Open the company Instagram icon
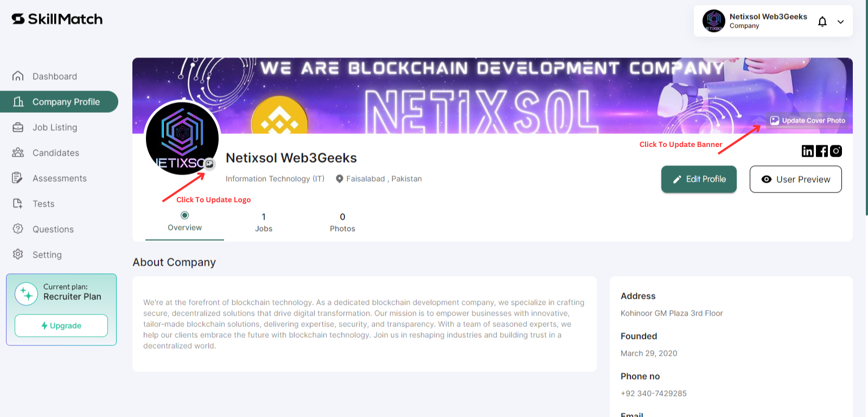Image resolution: width=868 pixels, height=417 pixels. (x=836, y=151)
